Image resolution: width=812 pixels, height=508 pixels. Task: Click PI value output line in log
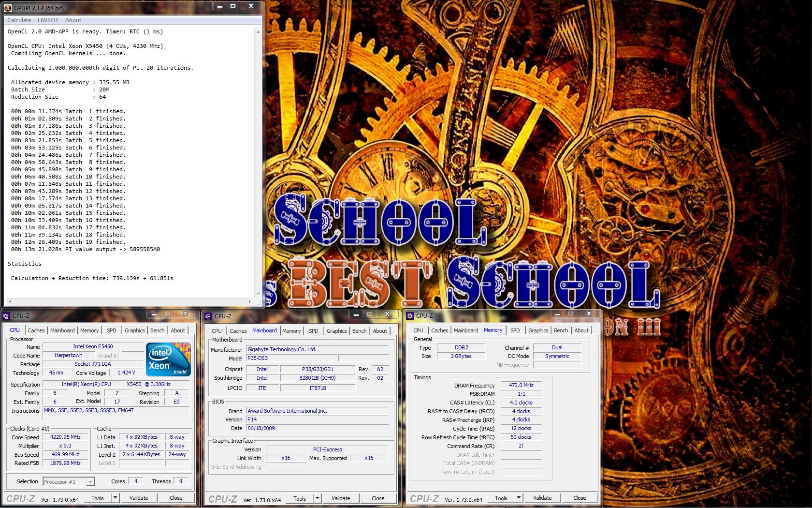[86, 249]
